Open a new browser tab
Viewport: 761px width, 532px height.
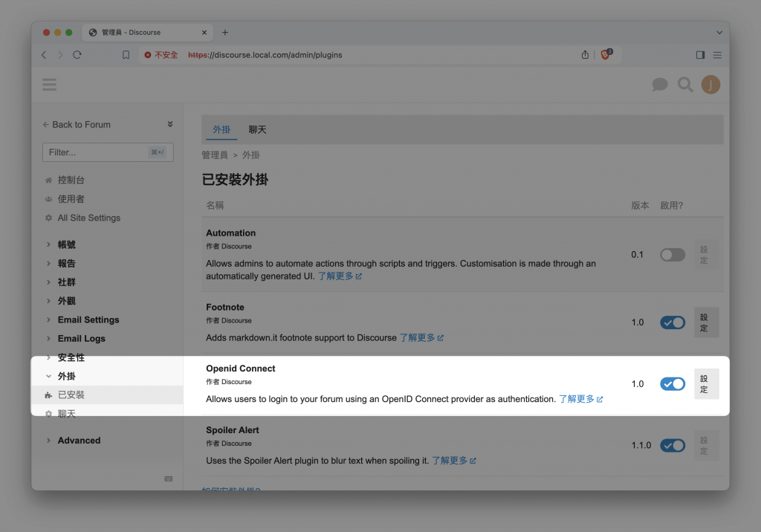point(224,33)
